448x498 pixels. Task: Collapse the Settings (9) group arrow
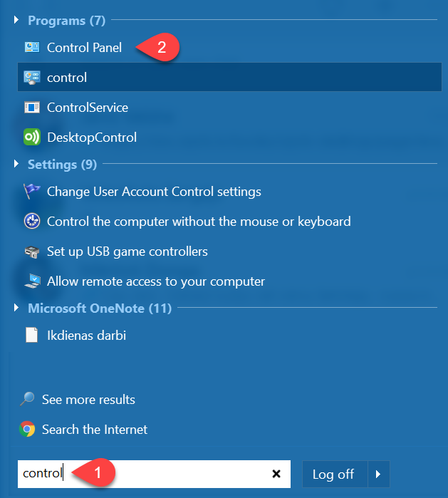pyautogui.click(x=16, y=164)
